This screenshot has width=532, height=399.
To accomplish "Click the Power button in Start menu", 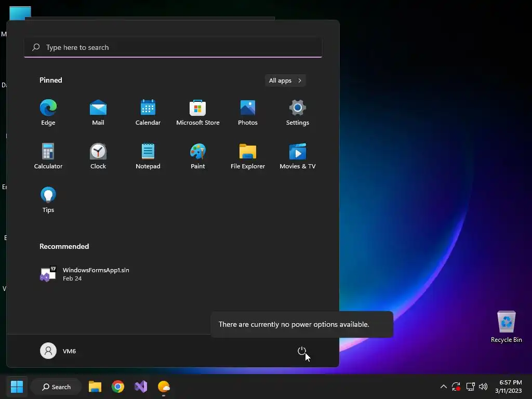I will [302, 351].
